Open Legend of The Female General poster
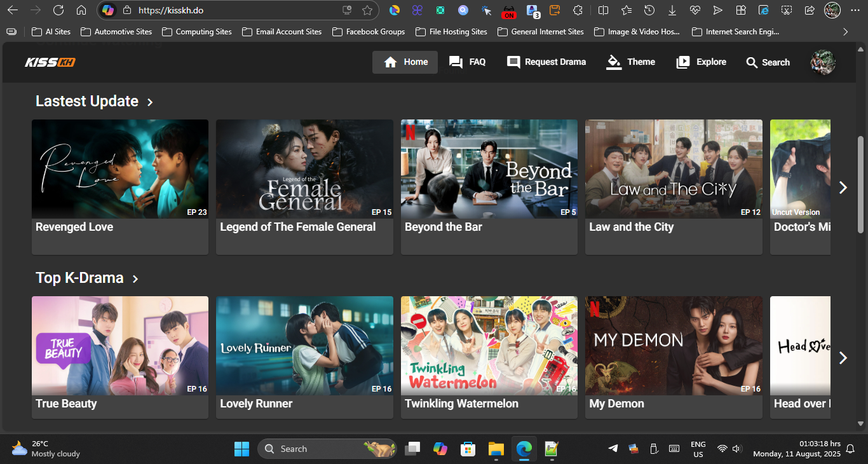Screen dimensions: 868x464 coord(304,169)
